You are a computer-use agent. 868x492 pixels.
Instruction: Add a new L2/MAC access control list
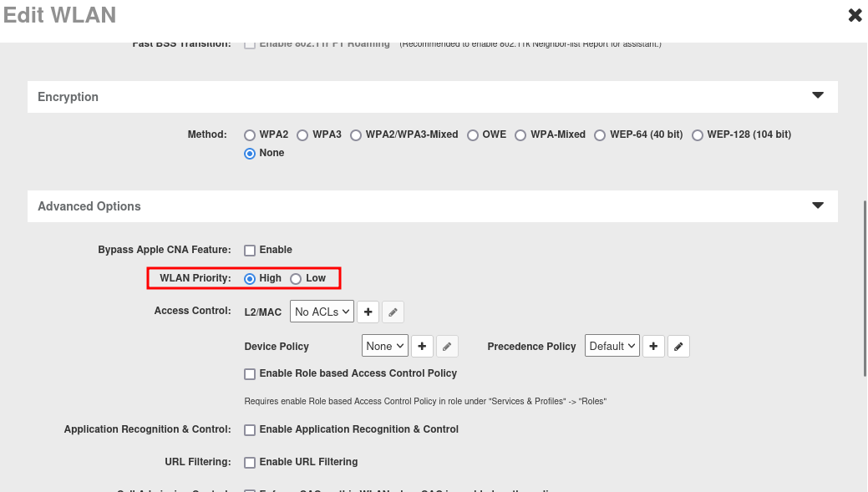pos(368,312)
